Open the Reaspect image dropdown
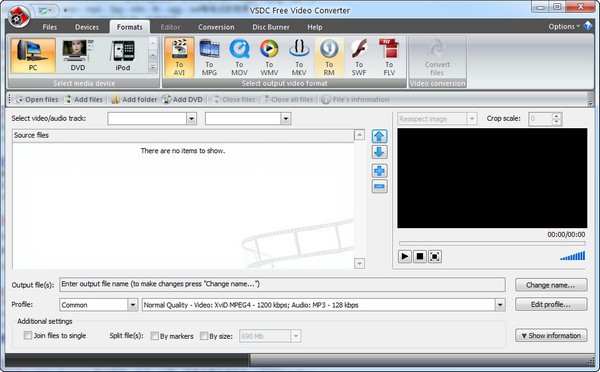This screenshot has height=372, width=600. coord(472,119)
